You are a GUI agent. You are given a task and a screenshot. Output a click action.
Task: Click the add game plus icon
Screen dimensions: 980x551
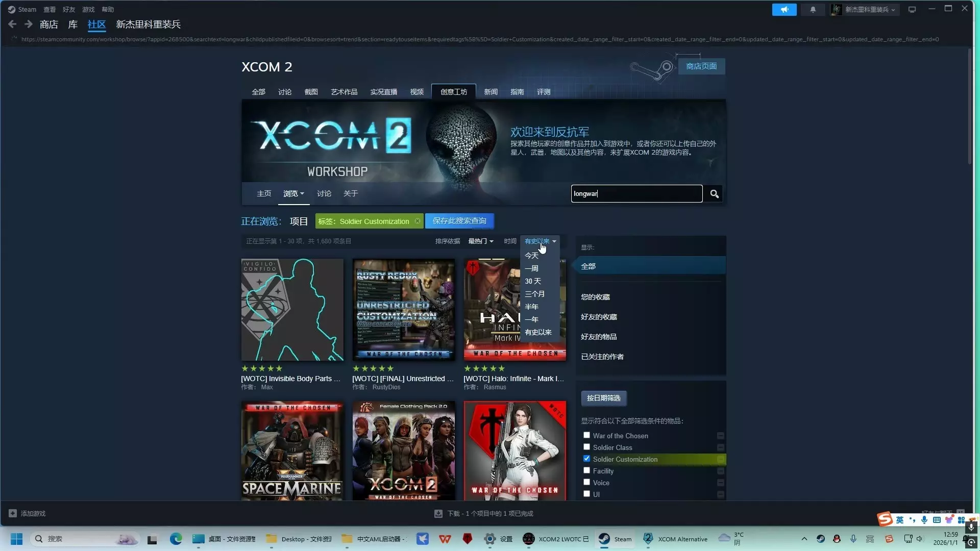click(x=13, y=513)
